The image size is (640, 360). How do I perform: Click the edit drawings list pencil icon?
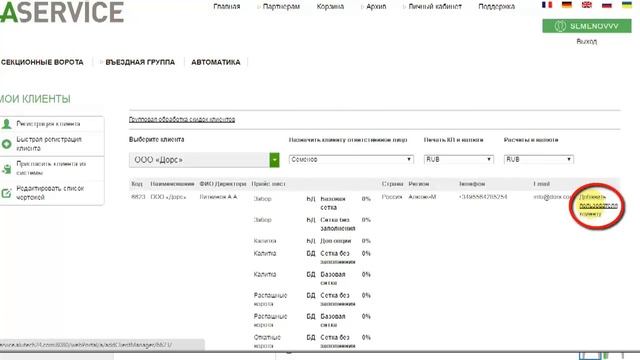pyautogui.click(x=6, y=193)
